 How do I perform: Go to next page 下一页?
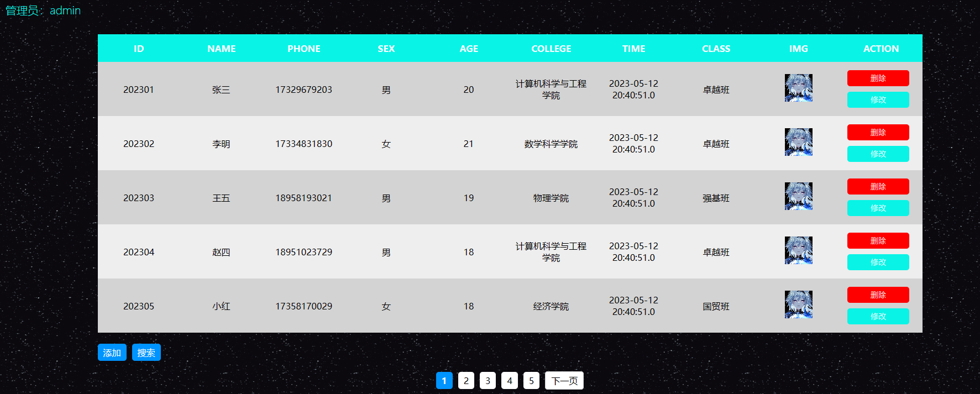[564, 380]
